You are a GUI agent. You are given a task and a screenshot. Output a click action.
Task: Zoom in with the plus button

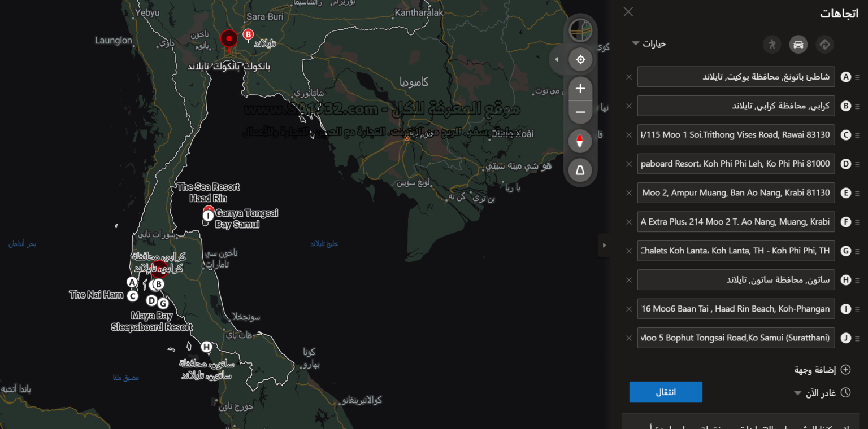click(580, 89)
